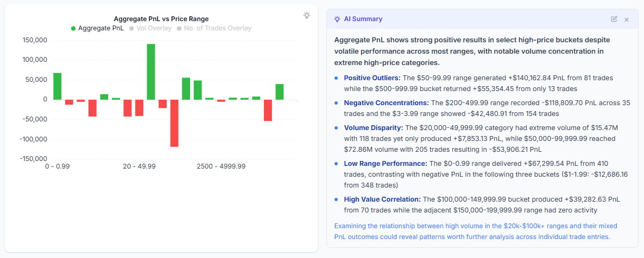Click the AI Summary sparkle icon

[x=338, y=19]
